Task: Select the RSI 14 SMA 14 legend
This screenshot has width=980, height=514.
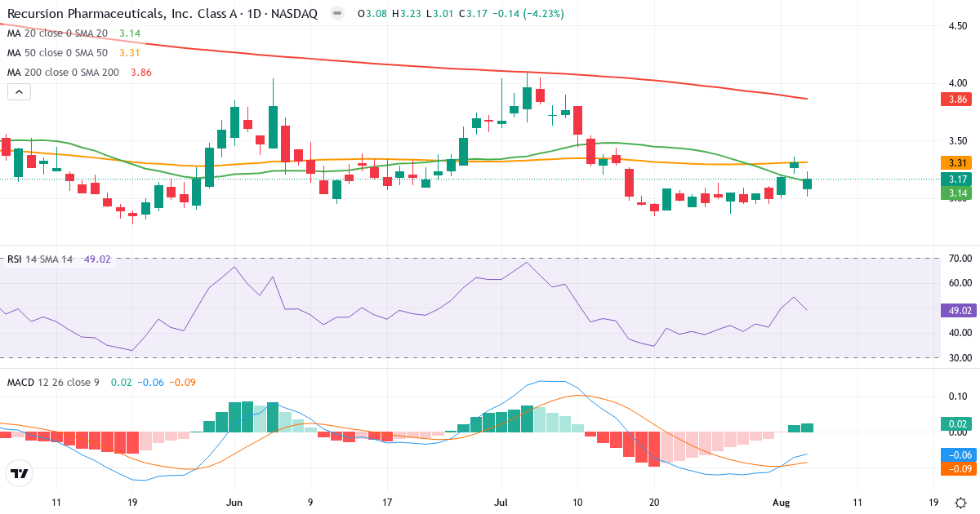Action: 40,259
